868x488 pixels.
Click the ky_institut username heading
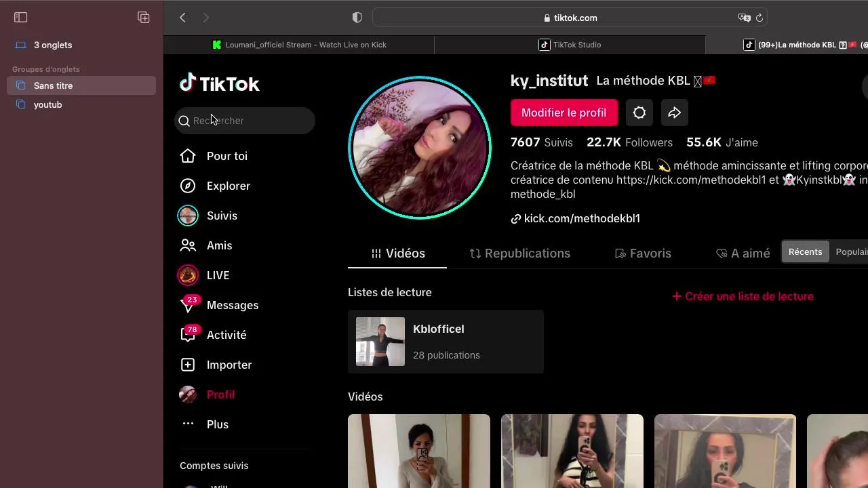(x=549, y=81)
